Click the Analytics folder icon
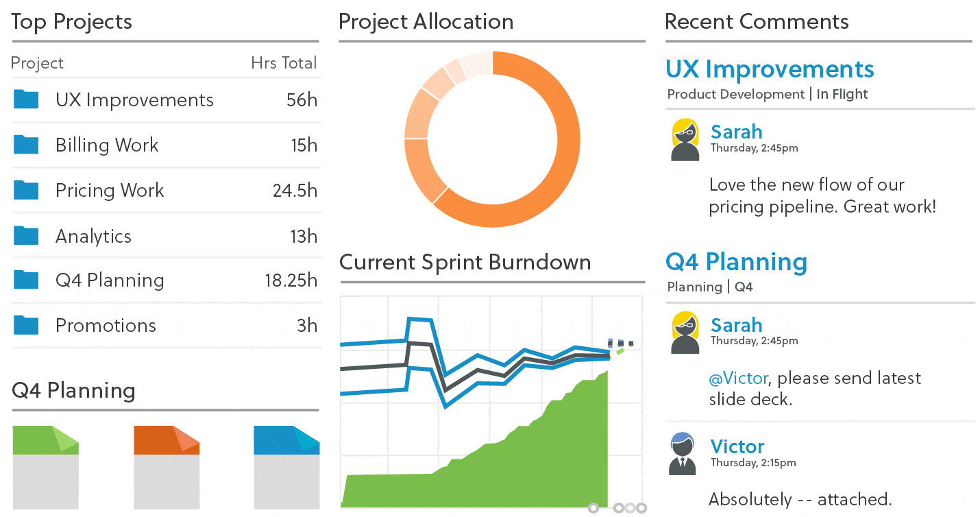 pos(26,235)
